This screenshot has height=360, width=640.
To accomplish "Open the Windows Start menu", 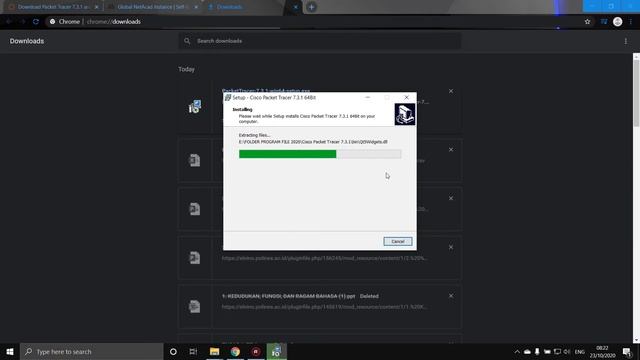I will [10, 351].
